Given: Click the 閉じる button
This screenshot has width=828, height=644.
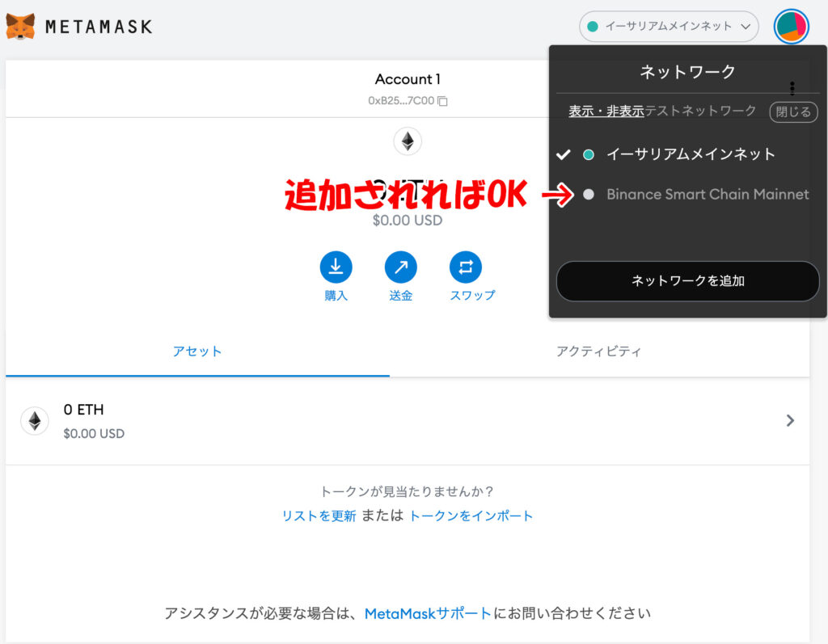Looking at the screenshot, I should tap(793, 112).
